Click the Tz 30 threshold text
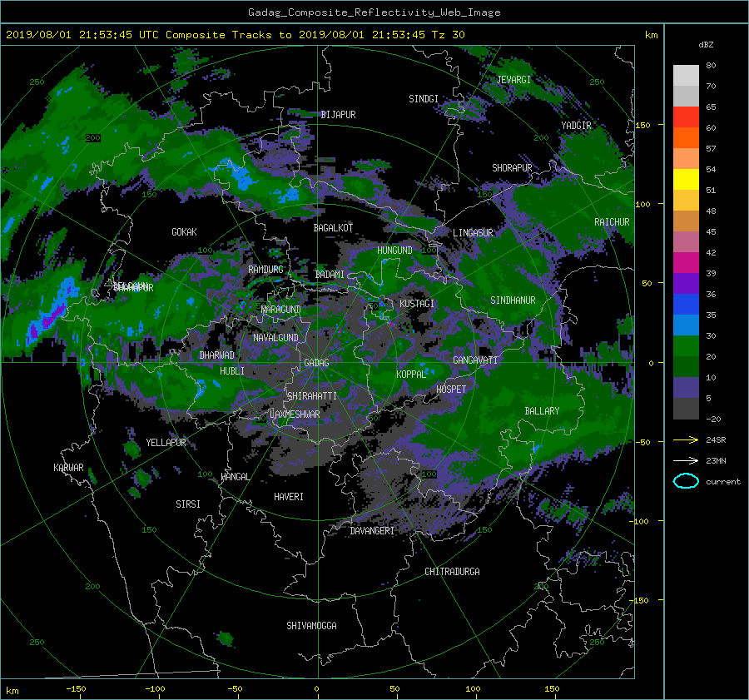This screenshot has height=700, width=749. point(448,34)
